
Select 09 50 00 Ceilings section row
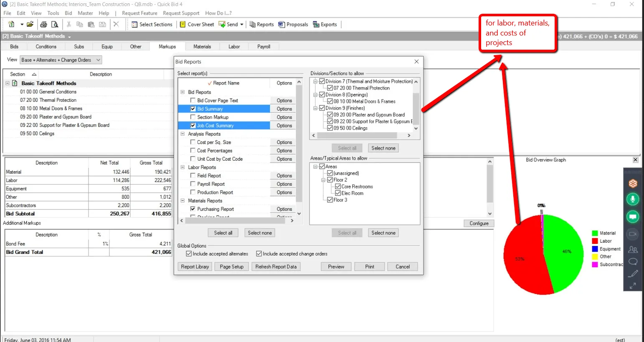37,134
